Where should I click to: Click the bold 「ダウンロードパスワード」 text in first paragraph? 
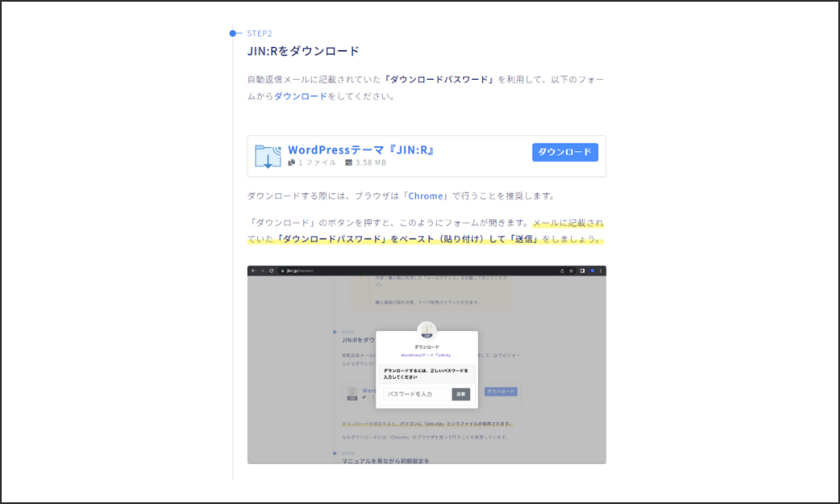point(438,80)
